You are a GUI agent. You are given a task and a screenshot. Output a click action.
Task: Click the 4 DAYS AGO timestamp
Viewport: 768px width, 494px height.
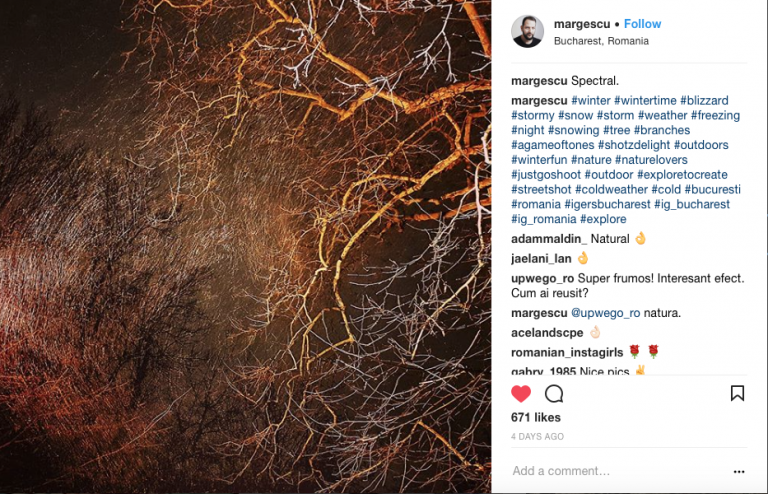pyautogui.click(x=537, y=437)
